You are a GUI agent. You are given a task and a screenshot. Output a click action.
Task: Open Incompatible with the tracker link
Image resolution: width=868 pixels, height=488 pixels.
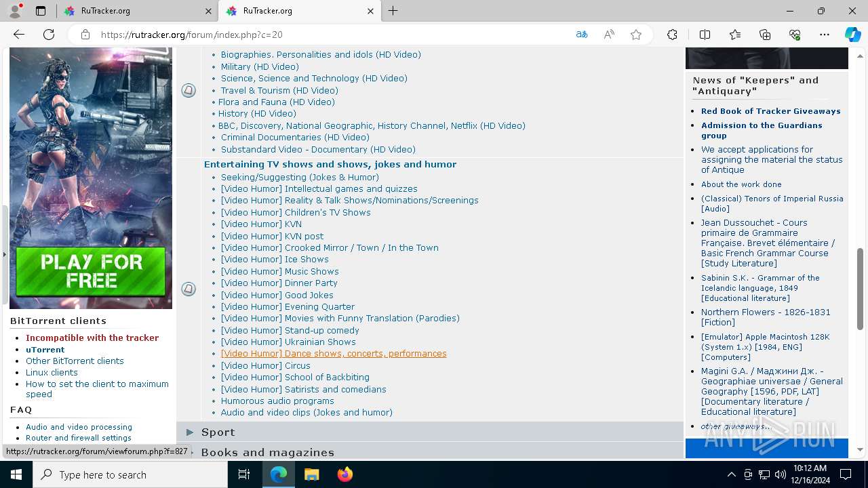pos(92,338)
